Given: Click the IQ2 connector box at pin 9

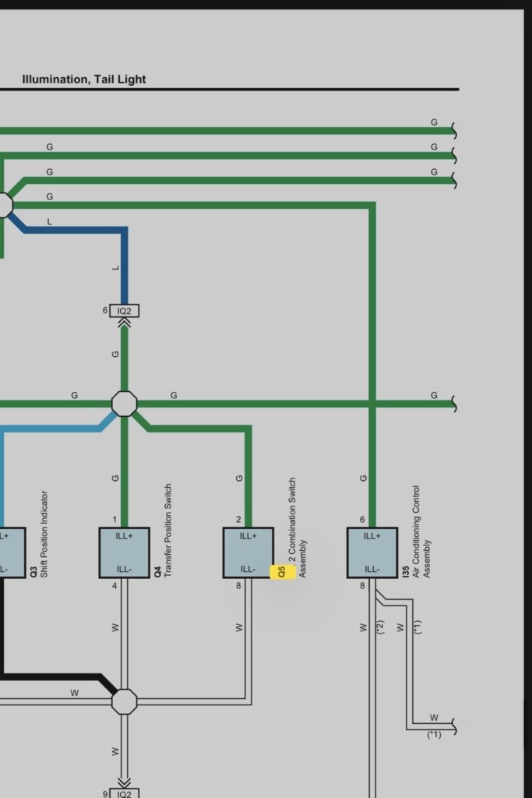Looking at the screenshot, I should 124,793.
